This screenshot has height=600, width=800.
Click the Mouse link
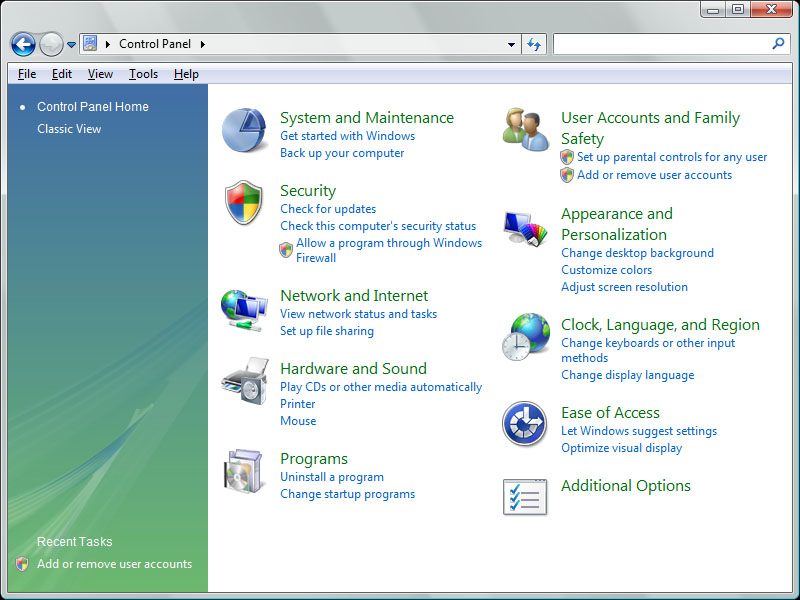tap(298, 421)
